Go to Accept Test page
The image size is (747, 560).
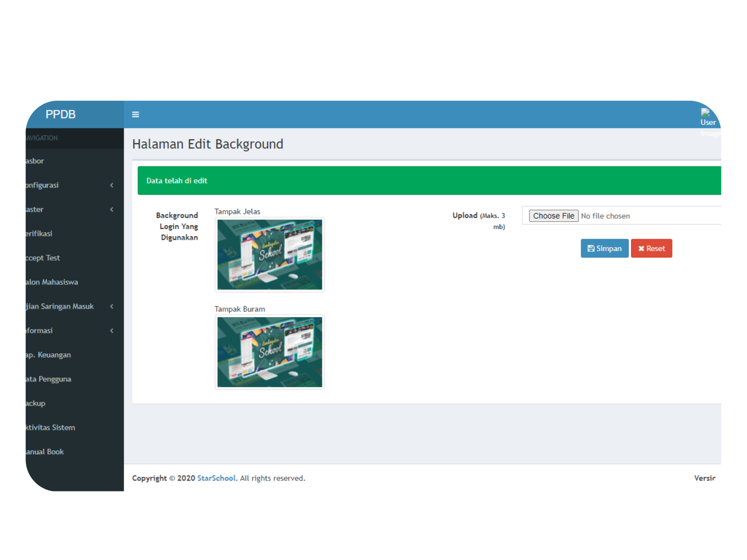coord(43,258)
